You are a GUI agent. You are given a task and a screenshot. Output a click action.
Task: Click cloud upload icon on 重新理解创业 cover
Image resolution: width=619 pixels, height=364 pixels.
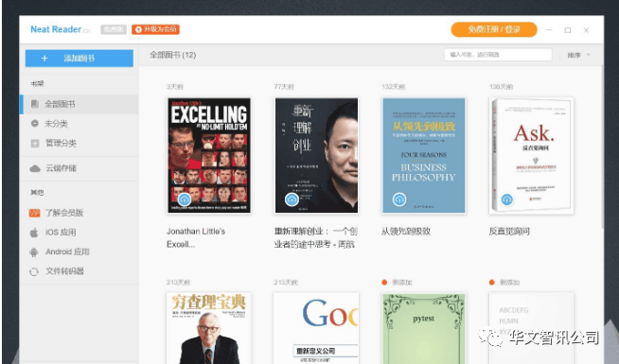pos(292,199)
